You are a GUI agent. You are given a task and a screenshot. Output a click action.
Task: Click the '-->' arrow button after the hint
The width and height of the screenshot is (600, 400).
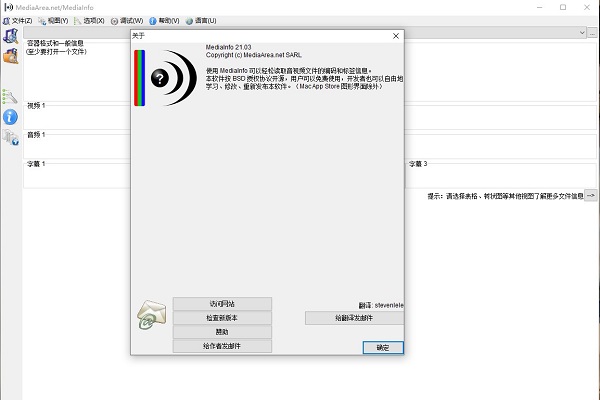click(591, 196)
